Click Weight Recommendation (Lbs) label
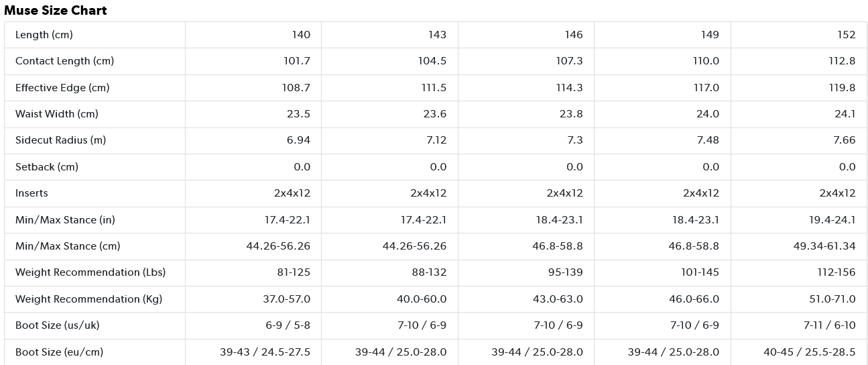 [90, 272]
